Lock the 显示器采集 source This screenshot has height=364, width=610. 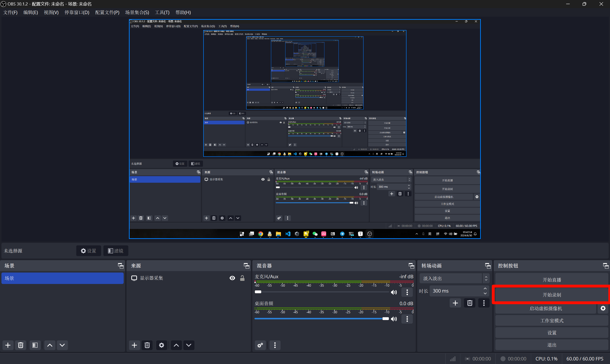pos(242,278)
